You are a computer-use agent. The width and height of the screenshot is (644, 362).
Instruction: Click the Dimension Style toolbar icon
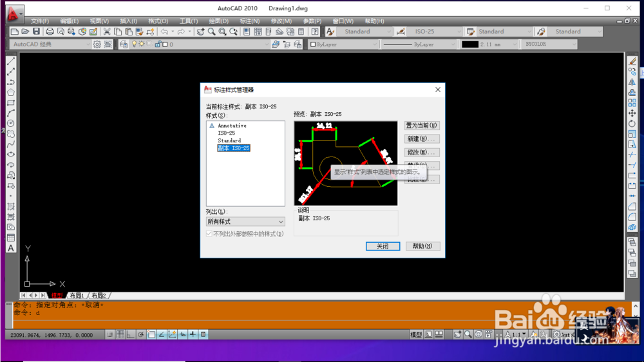401,32
